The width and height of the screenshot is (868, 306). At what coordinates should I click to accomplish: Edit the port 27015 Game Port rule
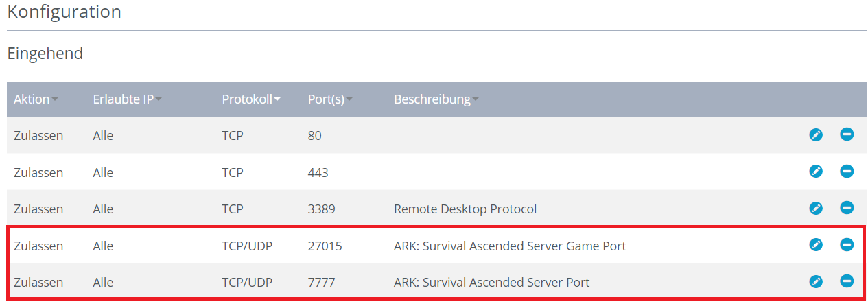[x=815, y=245]
